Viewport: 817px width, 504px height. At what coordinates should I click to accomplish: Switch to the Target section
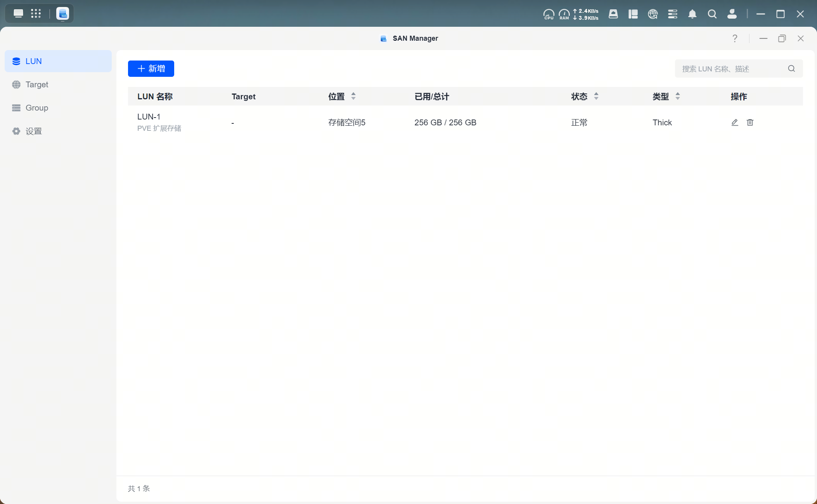[37, 85]
